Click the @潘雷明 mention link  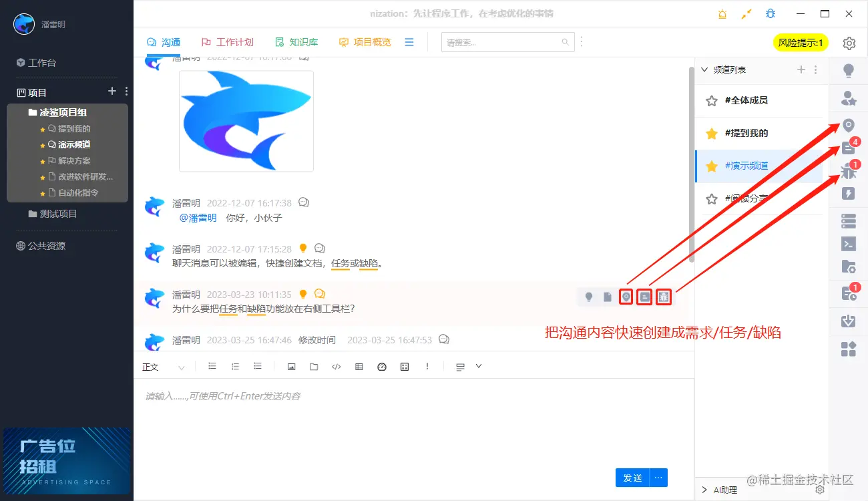pyautogui.click(x=198, y=218)
